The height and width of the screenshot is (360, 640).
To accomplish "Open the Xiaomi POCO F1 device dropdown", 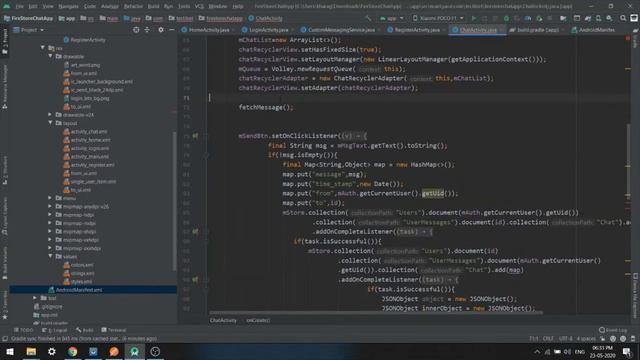I will click(438, 18).
